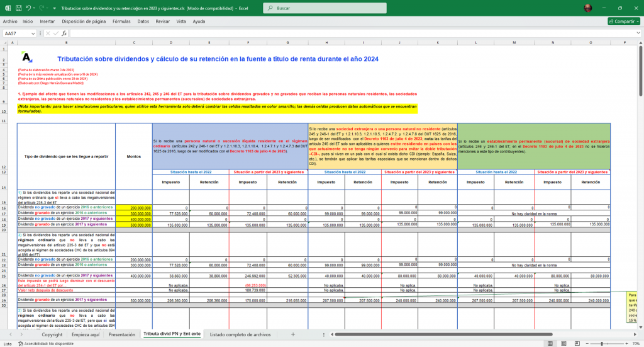Open Customize Quick Access Toolbar dropdown
The width and height of the screenshot is (644, 347).
[x=54, y=8]
